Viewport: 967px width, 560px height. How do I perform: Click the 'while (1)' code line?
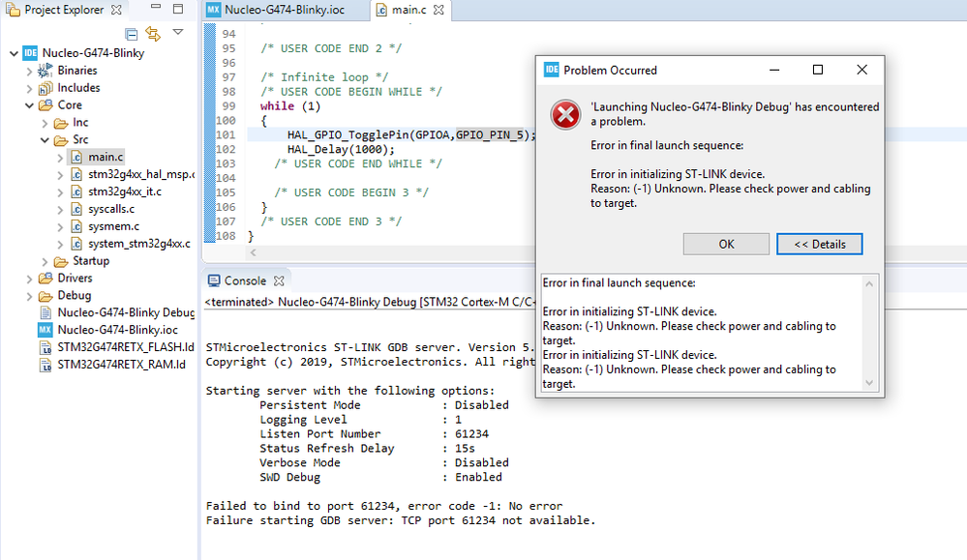290,106
